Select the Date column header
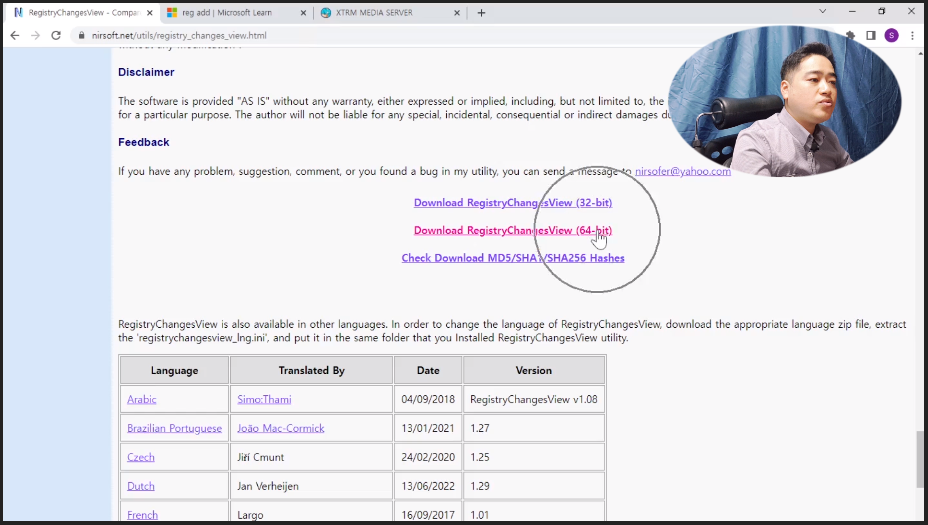Viewport: 928px width, 525px height. tap(428, 371)
